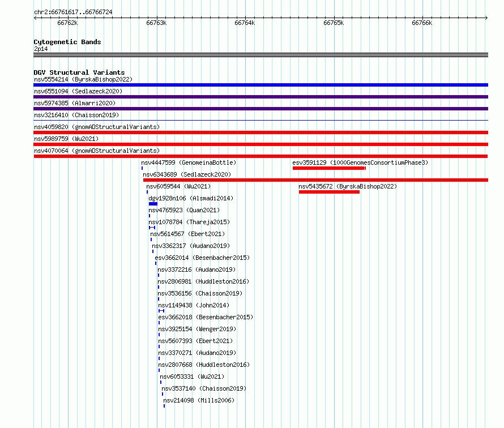This screenshot has width=504, height=428.
Task: Click the nsv5435672 (ByrskaBishop2022) label
Action: (348, 186)
